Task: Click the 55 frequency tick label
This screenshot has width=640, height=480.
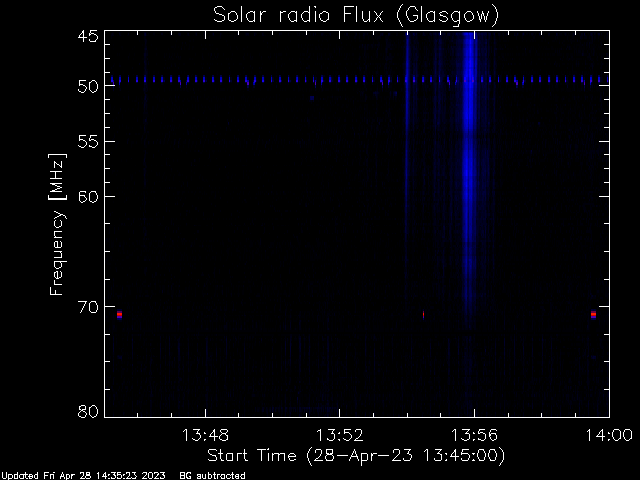Action: pyautogui.click(x=88, y=142)
